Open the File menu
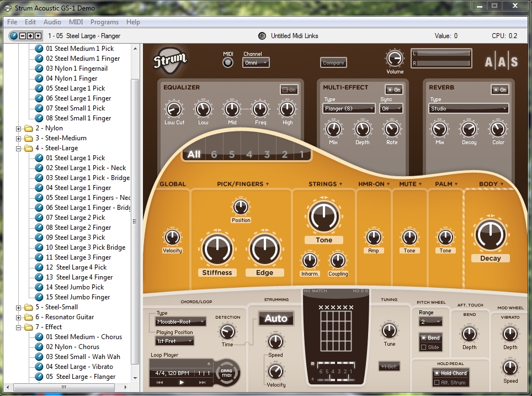The image size is (532, 396). 12,22
